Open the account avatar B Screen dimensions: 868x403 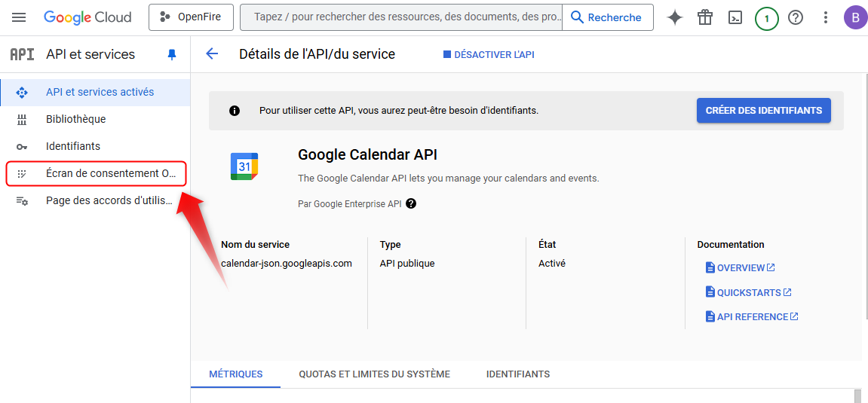click(855, 17)
